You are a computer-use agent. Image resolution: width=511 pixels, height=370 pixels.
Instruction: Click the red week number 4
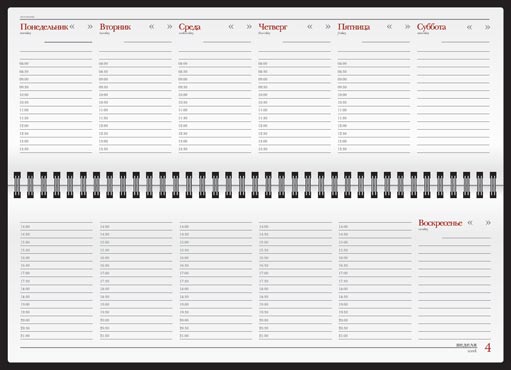click(488, 348)
